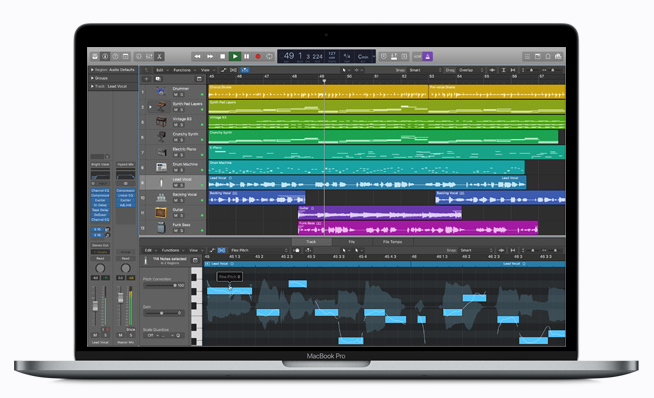The image size is (654, 398).
Task: Toggle Show Automation in tracks area
Action: point(224,70)
